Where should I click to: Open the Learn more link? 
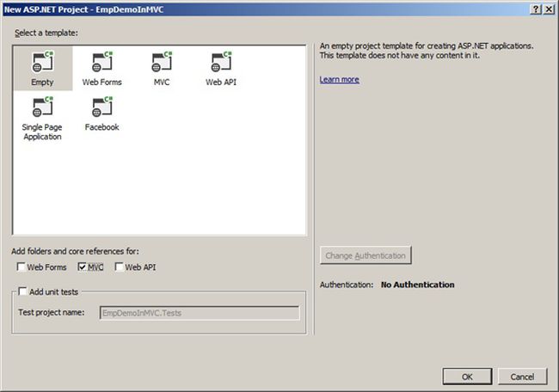(339, 79)
